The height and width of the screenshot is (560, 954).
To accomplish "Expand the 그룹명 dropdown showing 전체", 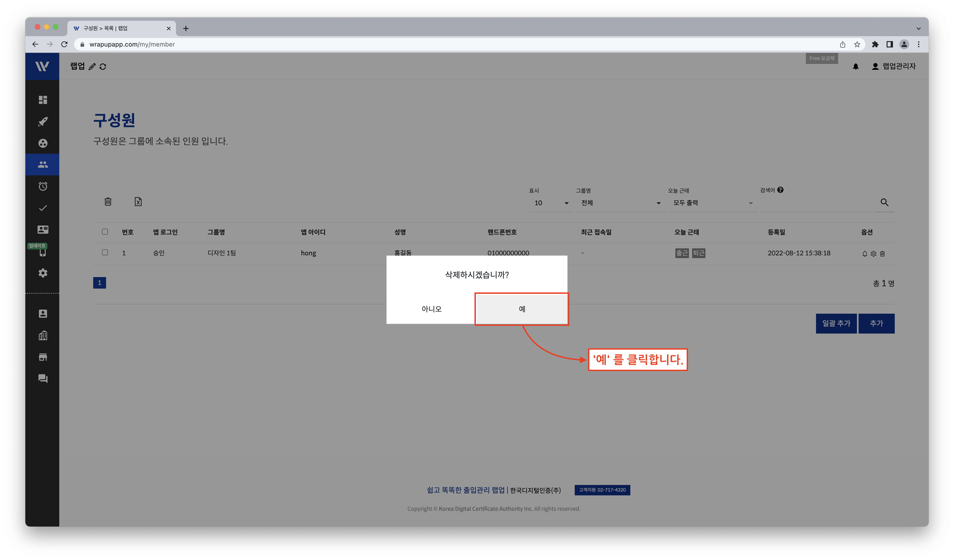I will coord(621,203).
